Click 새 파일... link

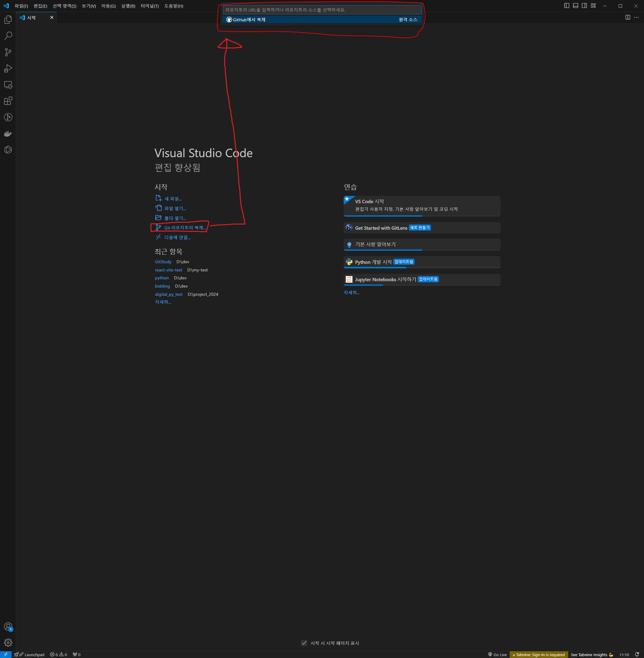coord(168,199)
